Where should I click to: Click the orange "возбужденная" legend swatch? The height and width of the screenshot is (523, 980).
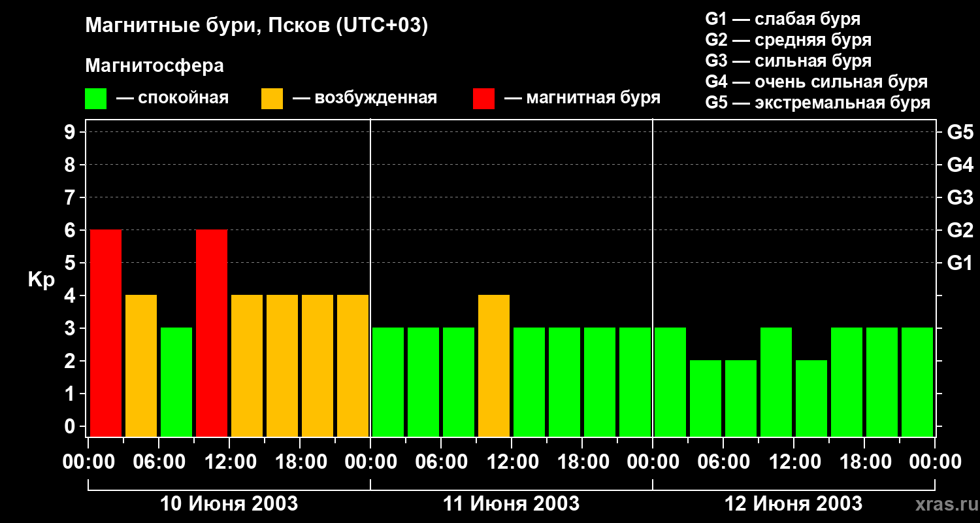(x=272, y=99)
